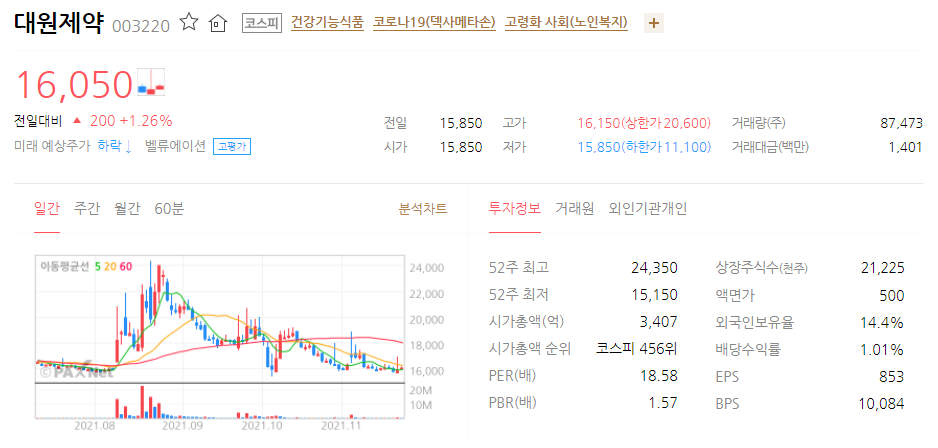Click the plus icon to show more themes
The image size is (938, 448).
pos(654,23)
